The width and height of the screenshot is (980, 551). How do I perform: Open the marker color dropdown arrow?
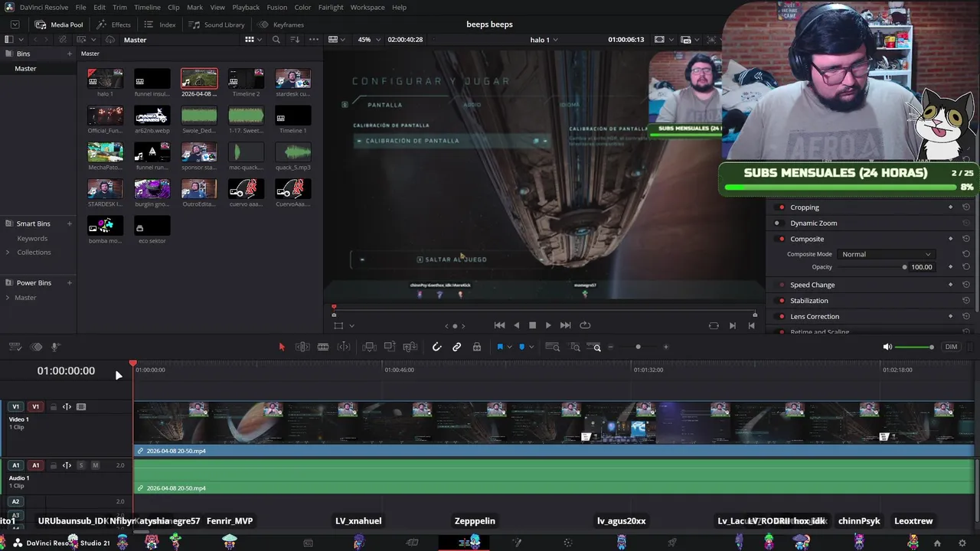pyautogui.click(x=531, y=347)
